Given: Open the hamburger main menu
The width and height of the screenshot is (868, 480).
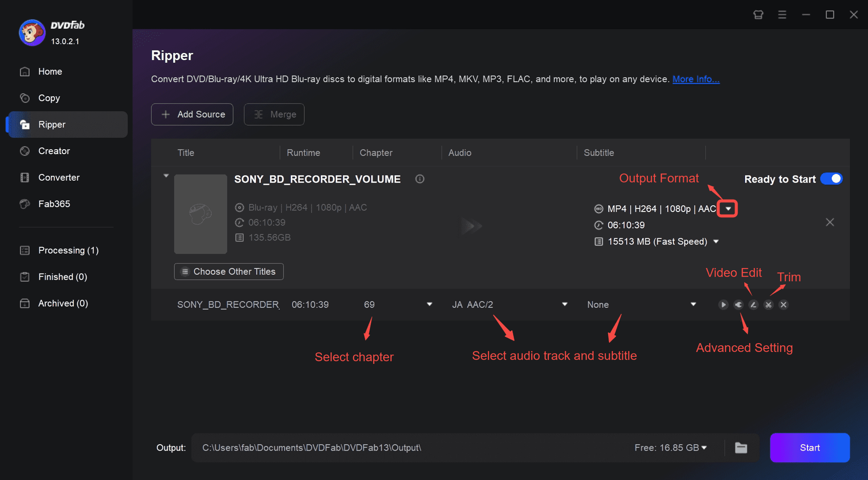Looking at the screenshot, I should [x=782, y=14].
